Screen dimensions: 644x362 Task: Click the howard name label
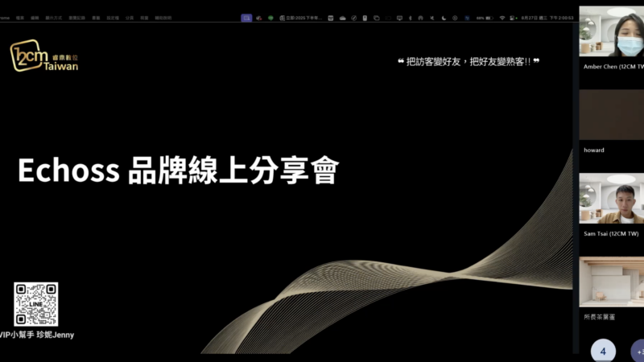[594, 150]
